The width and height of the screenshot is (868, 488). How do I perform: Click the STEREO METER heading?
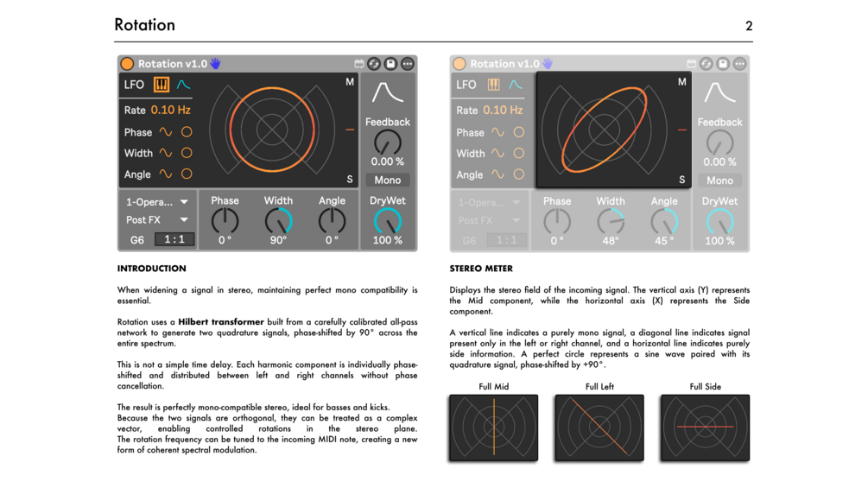point(481,269)
